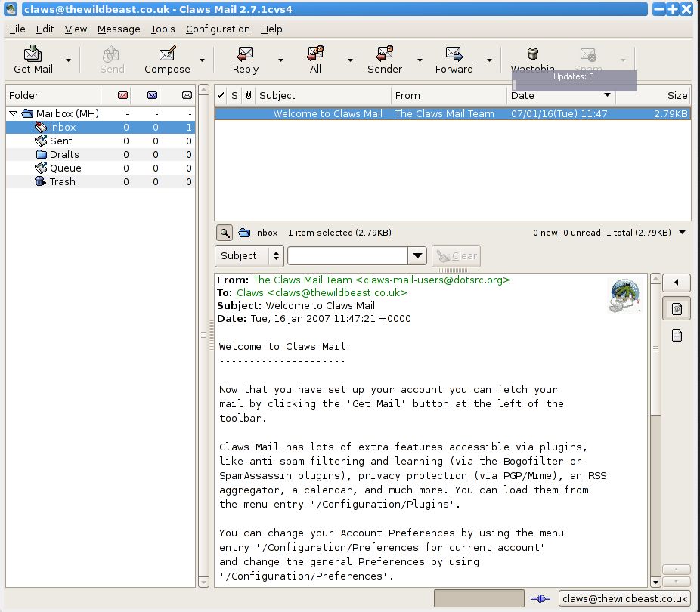The height and width of the screenshot is (612, 700).
Task: Click the S status column header
Action: pos(234,95)
